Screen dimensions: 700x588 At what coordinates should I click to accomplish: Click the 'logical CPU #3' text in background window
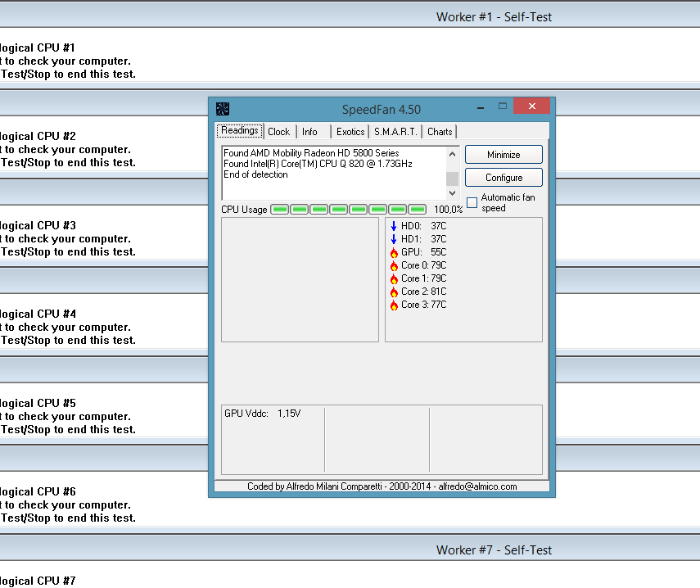point(38,225)
